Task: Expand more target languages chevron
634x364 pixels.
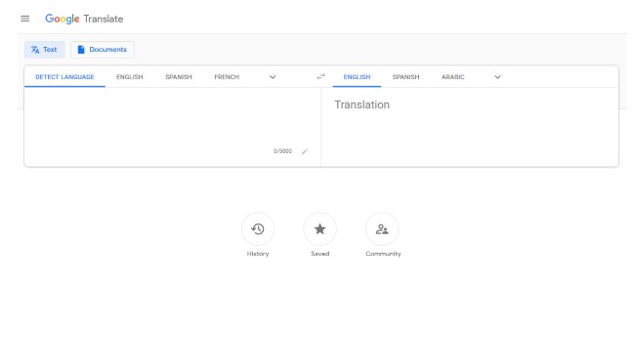Action: coord(498,77)
